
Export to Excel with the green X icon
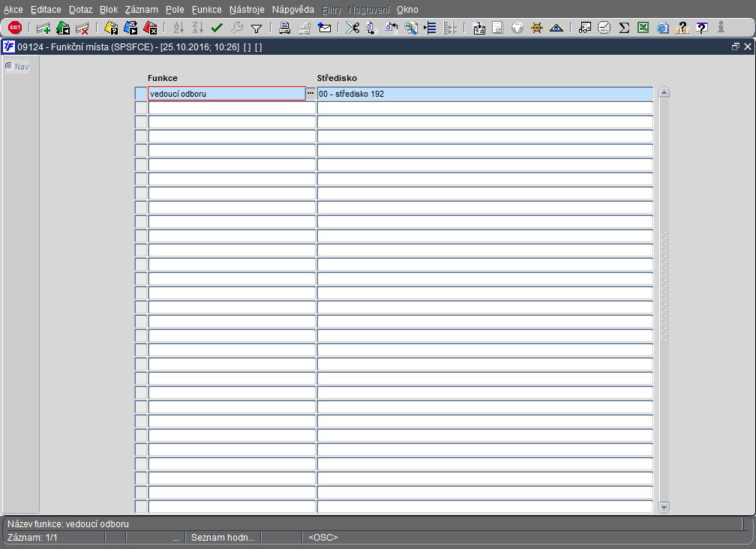click(643, 28)
